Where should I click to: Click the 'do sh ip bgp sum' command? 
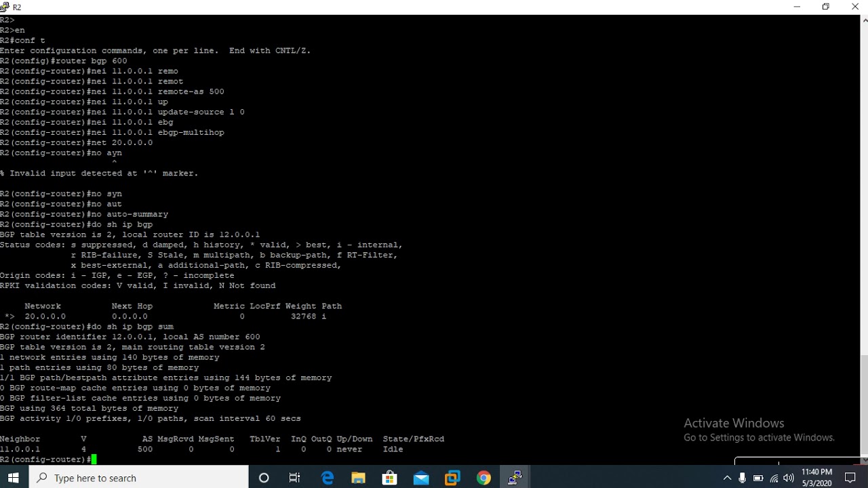(x=87, y=327)
